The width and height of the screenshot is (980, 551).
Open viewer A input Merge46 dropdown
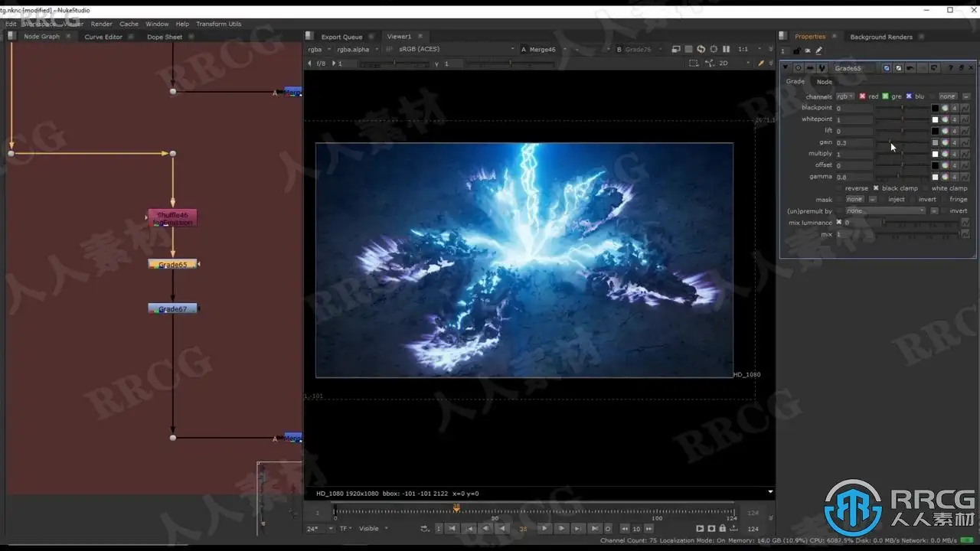[x=548, y=49]
